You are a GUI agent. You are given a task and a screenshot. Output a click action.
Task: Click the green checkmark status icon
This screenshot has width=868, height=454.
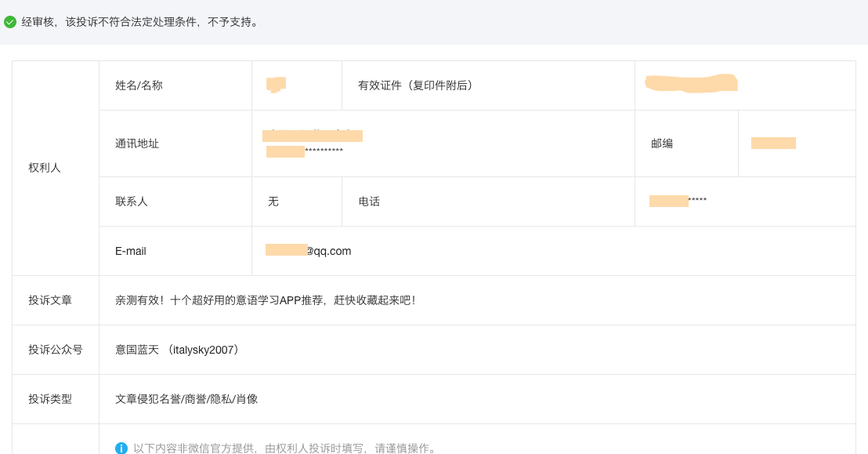[x=10, y=22]
